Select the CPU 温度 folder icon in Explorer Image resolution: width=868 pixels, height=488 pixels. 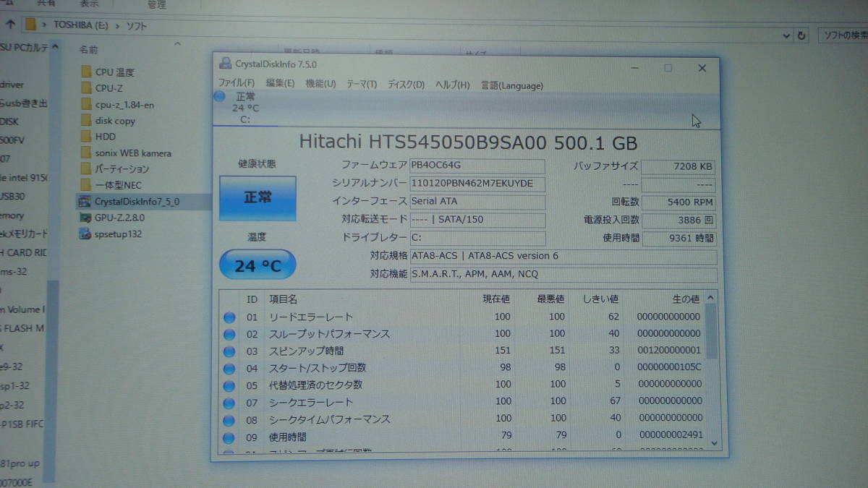86,72
